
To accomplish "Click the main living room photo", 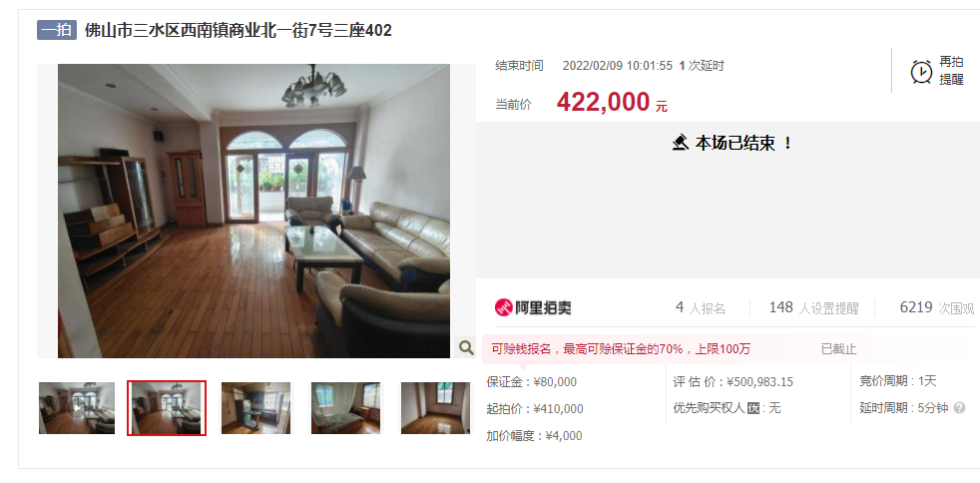I will (253, 211).
